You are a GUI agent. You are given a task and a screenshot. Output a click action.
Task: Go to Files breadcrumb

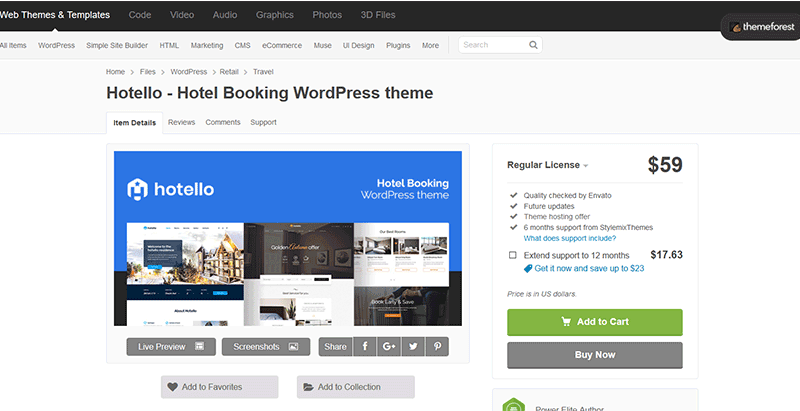[x=148, y=72]
